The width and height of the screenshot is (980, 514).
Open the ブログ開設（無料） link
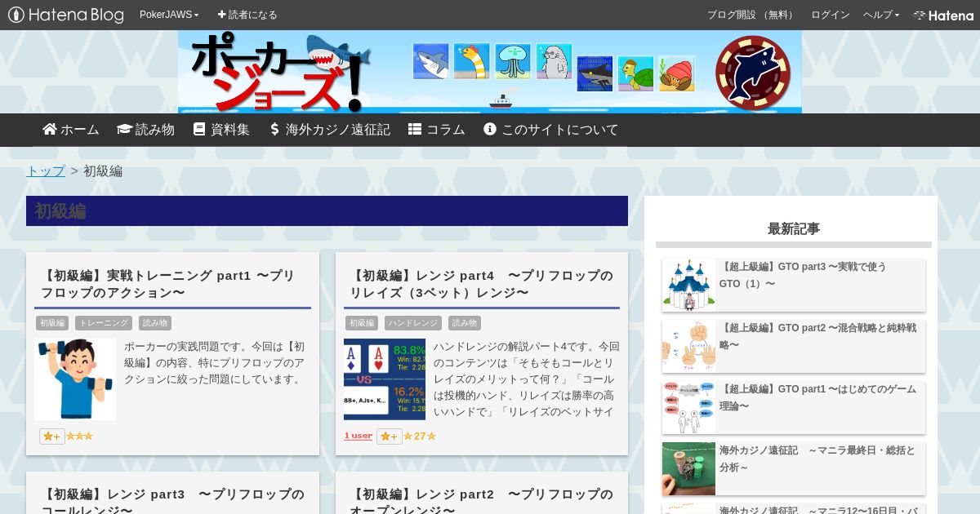coord(751,15)
